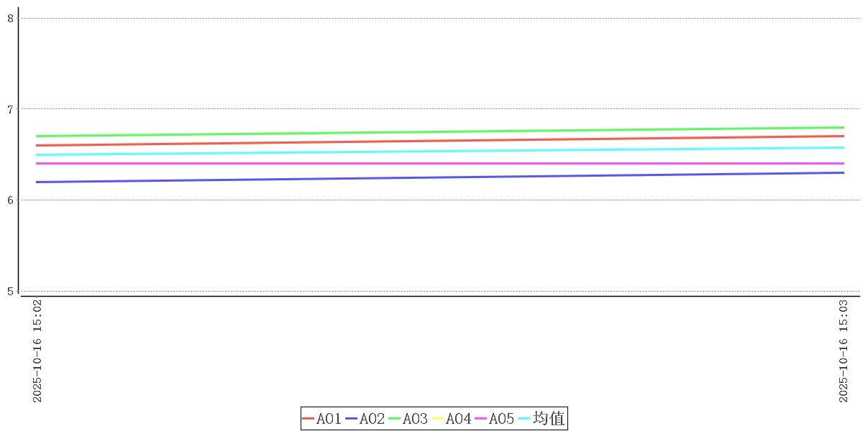Viewport: 868px width, 431px height.
Task: Click the red A01 legend line marker
Action: pyautogui.click(x=309, y=419)
